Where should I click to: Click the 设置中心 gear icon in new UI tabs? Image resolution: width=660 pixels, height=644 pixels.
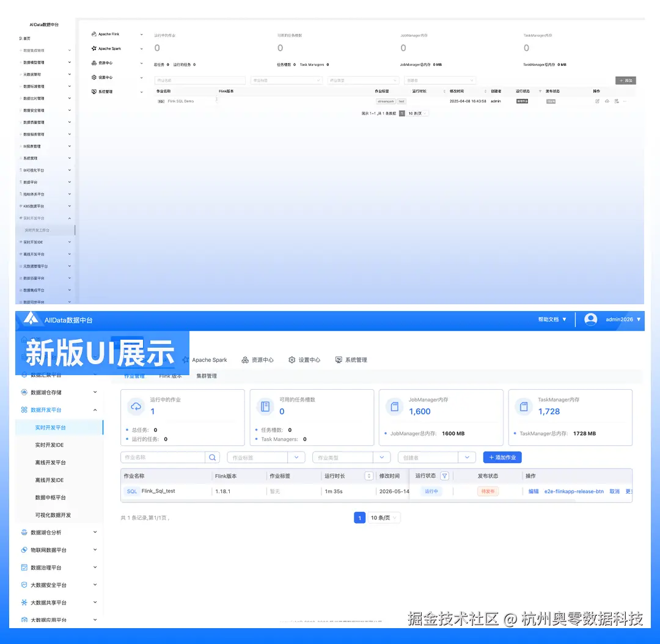[x=291, y=360]
